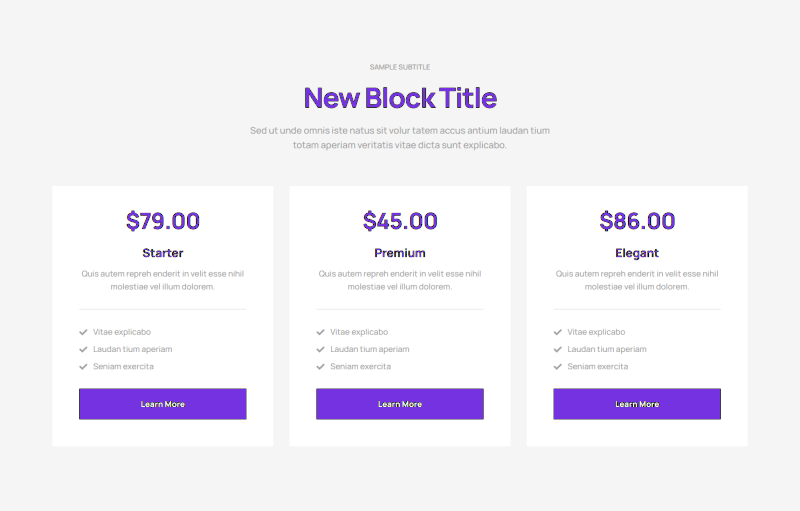Click the $86.00 price

click(637, 221)
